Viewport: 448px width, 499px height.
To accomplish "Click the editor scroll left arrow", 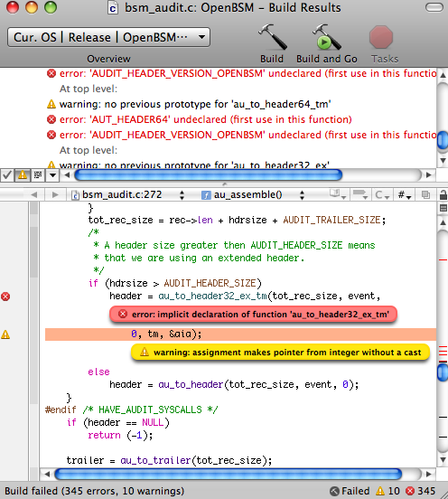I will tap(47, 475).
